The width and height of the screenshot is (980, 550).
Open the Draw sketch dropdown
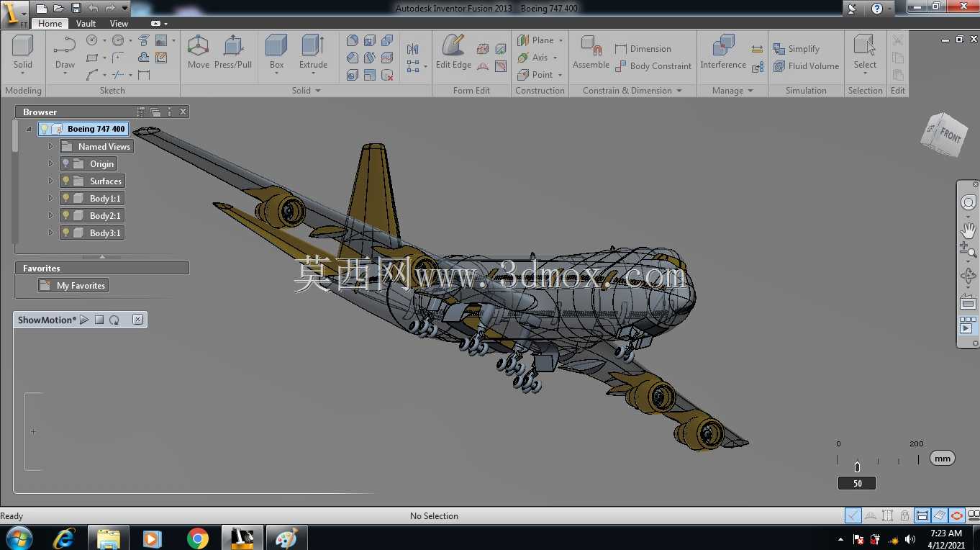tap(65, 73)
